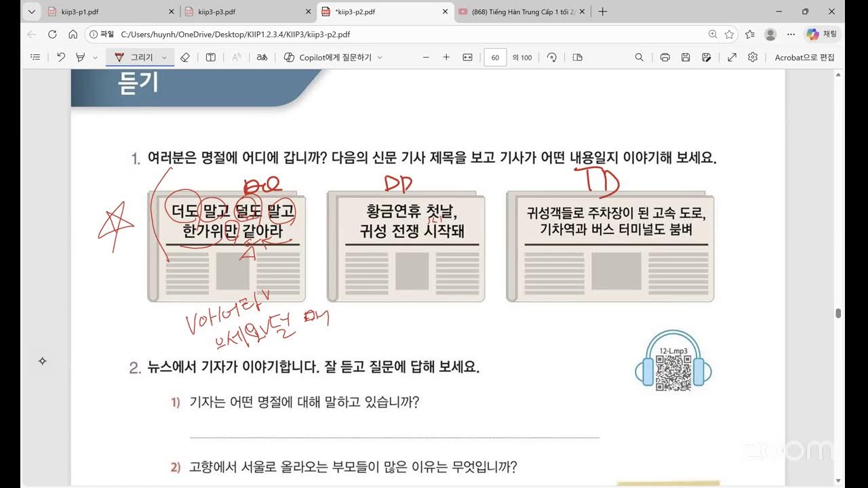Viewport: 868px width, 488px height.
Task: Click the address bar zoom magnifier
Action: [x=713, y=34]
